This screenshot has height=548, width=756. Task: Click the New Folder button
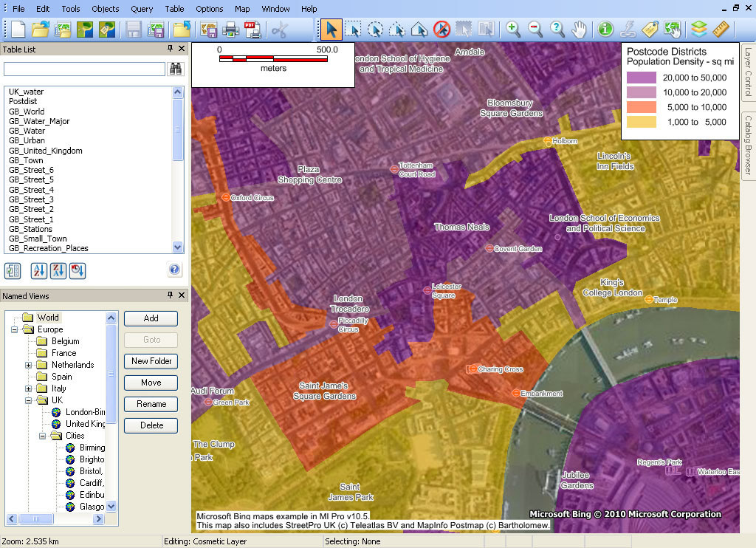click(151, 361)
